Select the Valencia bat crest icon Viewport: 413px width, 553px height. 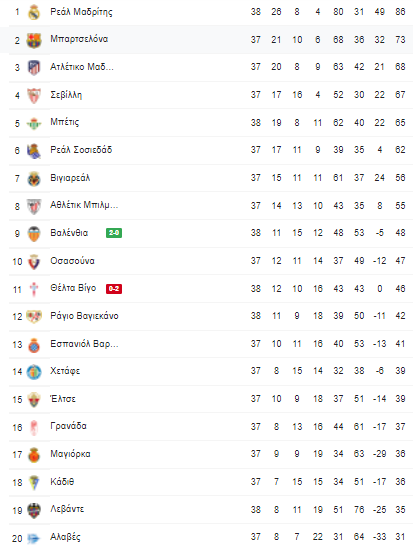(34, 234)
